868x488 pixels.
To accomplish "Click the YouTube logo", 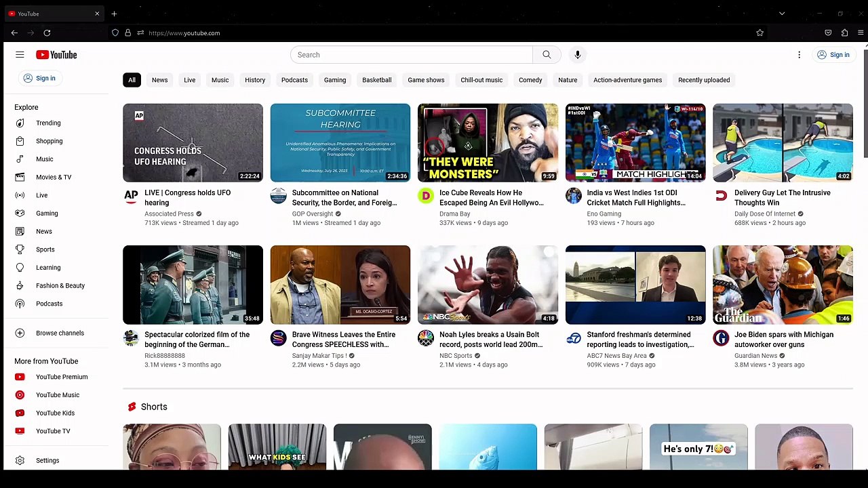I will click(x=56, y=55).
